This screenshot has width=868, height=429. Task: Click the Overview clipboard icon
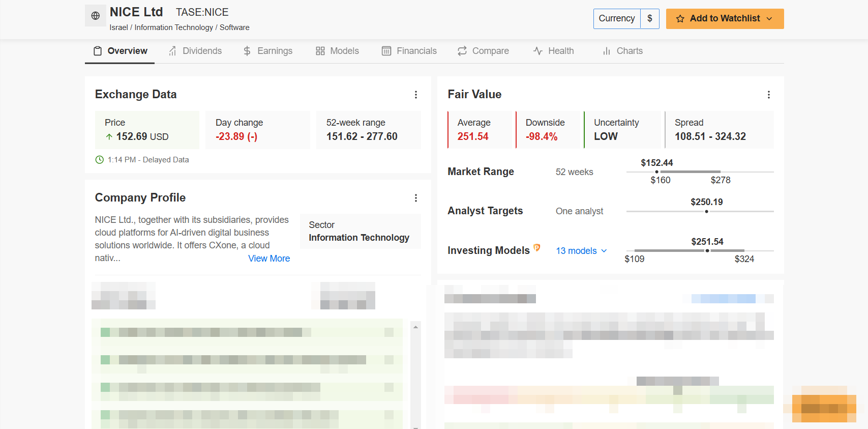(98, 51)
